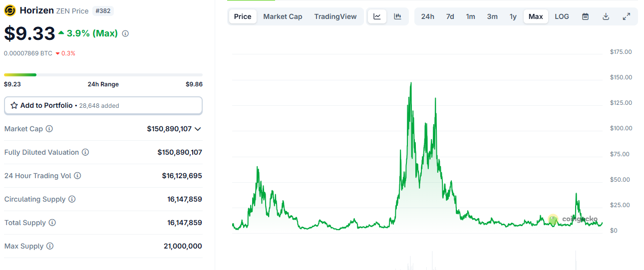
Task: Open the info icon next to 3.9% (Max)
Action: (125, 33)
